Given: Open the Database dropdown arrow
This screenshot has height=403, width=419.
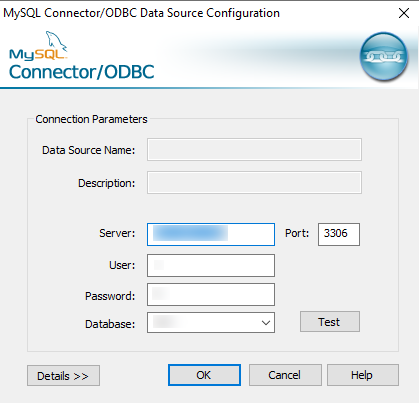Looking at the screenshot, I should pyautogui.click(x=266, y=323).
